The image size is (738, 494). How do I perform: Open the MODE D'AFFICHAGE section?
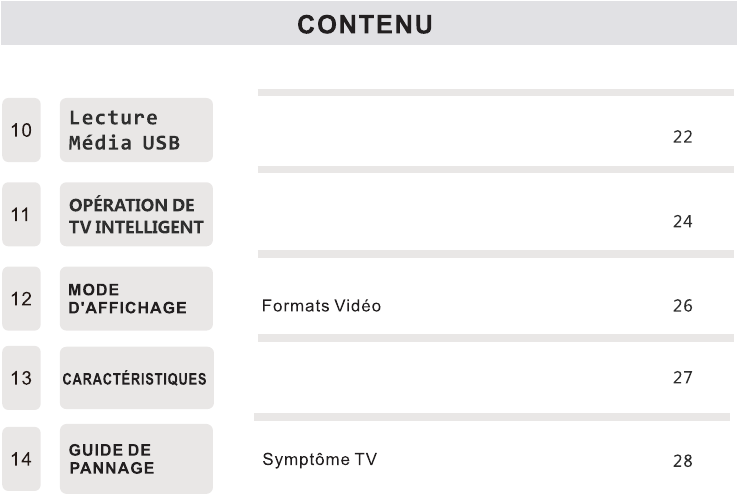click(x=136, y=298)
